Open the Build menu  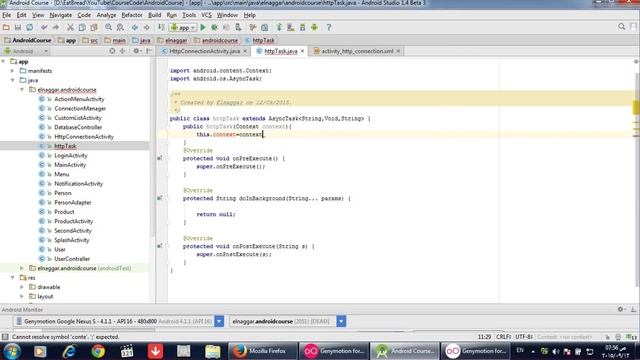(154, 15)
